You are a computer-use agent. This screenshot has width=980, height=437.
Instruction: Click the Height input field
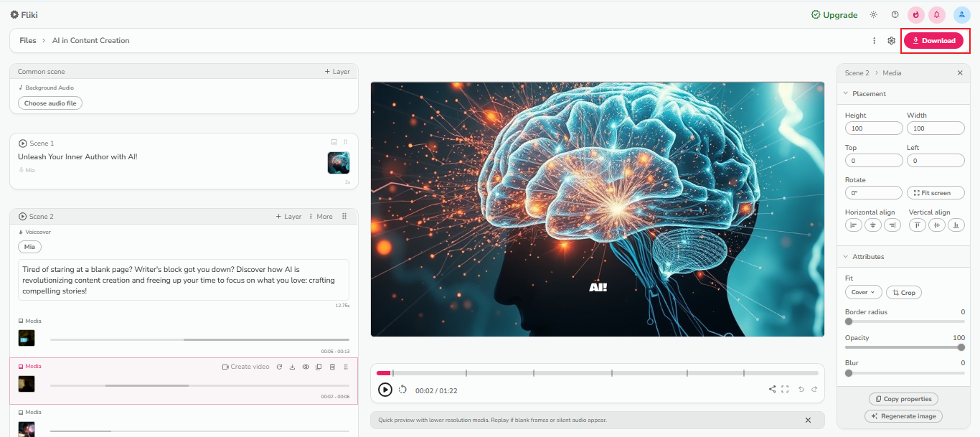coord(874,128)
